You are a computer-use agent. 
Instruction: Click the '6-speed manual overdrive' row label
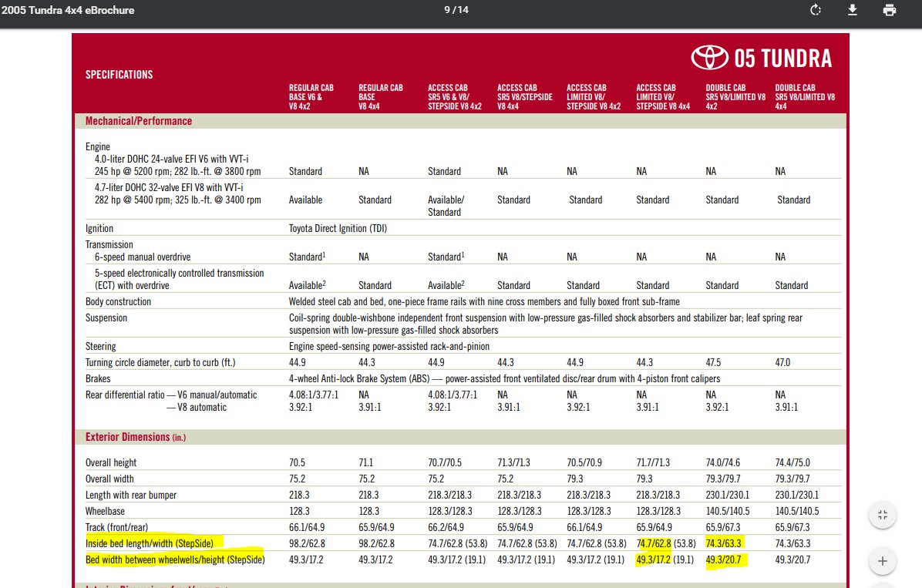[143, 257]
